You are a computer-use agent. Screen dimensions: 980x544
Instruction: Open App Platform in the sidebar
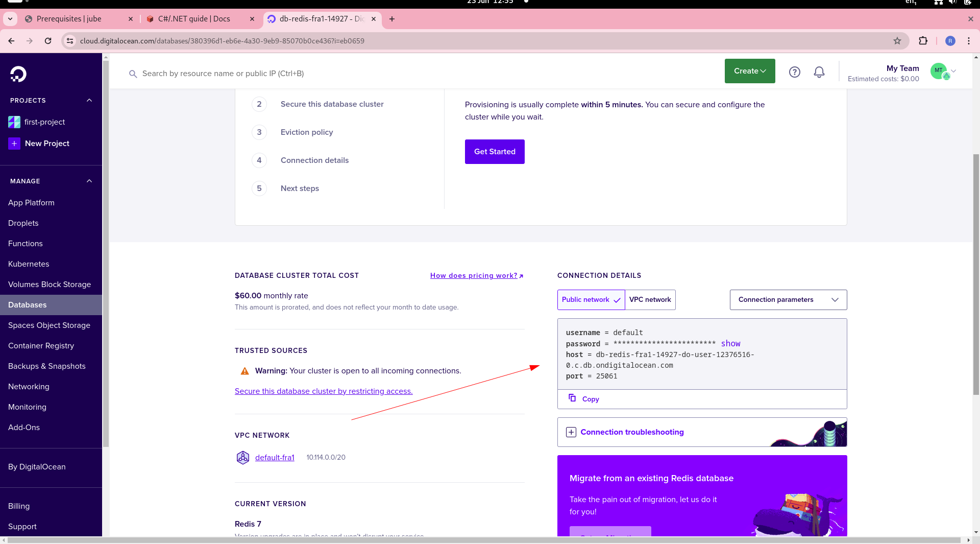pyautogui.click(x=51, y=203)
